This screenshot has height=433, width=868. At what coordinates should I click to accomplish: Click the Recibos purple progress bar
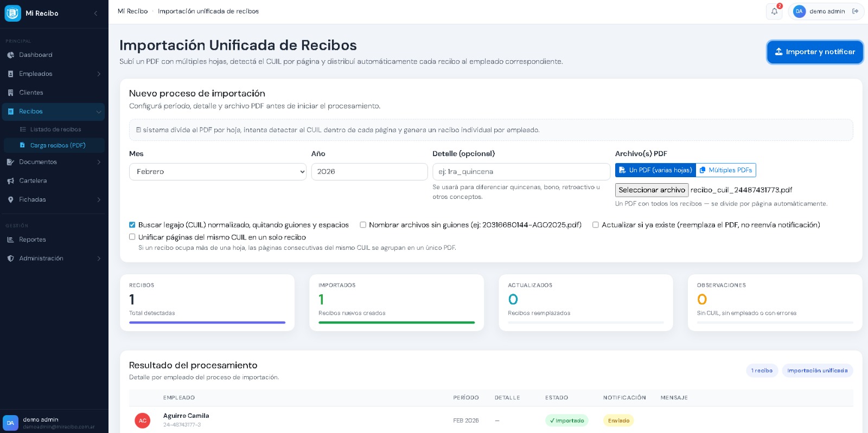click(x=207, y=322)
